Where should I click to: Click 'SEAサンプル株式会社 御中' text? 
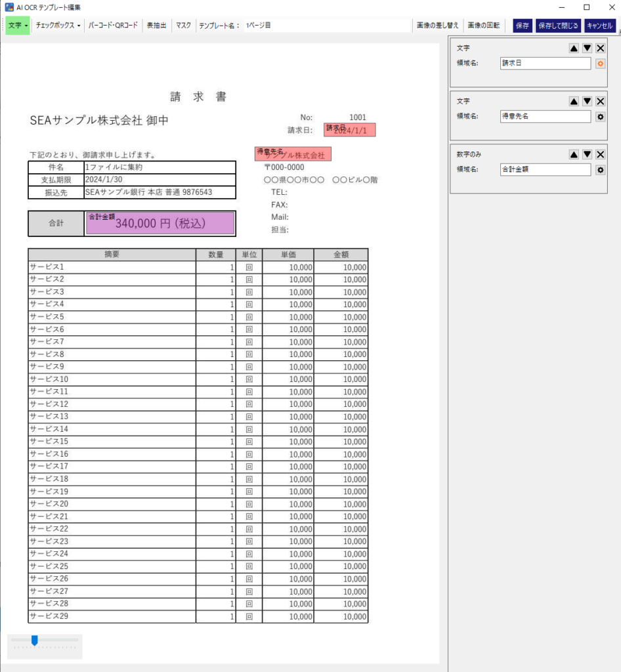(99, 121)
